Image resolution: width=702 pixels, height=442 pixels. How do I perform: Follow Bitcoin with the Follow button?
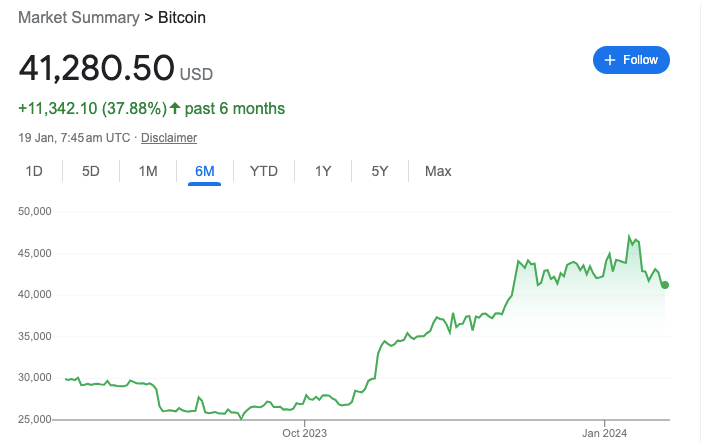pos(631,60)
